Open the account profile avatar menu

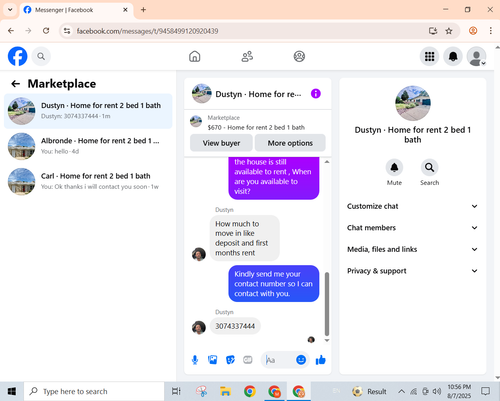point(476,56)
